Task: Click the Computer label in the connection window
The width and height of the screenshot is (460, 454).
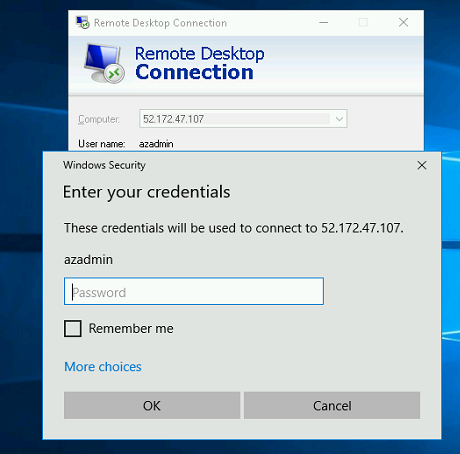Action: tap(99, 119)
